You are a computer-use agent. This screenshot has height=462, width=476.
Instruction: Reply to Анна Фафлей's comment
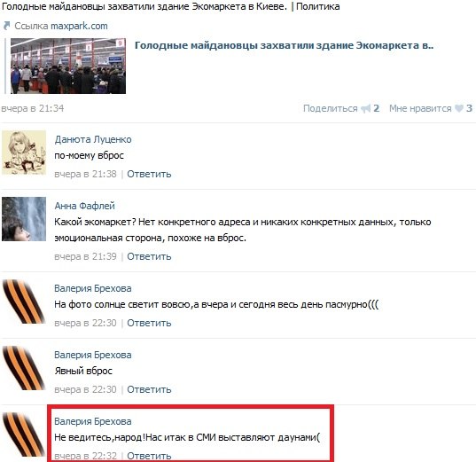[x=149, y=256]
